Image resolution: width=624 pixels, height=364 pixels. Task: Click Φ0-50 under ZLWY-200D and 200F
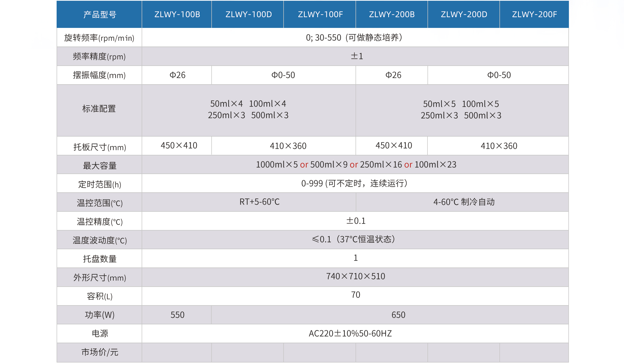coord(499,75)
